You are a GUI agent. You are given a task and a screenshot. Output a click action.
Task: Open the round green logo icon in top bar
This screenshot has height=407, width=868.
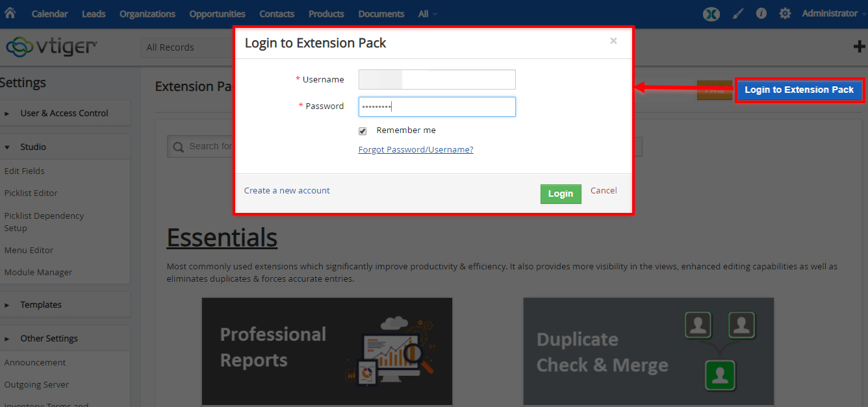[x=711, y=14]
